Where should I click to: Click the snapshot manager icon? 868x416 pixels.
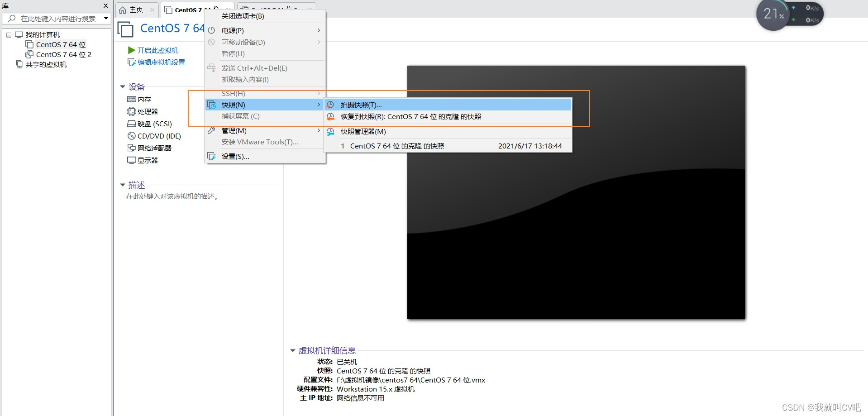click(x=330, y=132)
